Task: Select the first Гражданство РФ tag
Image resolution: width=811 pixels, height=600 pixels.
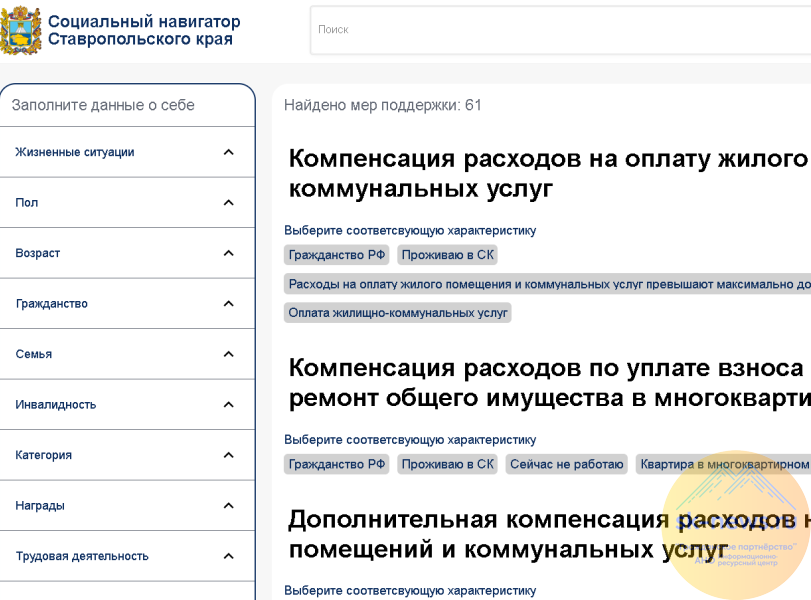Action: coord(337,255)
